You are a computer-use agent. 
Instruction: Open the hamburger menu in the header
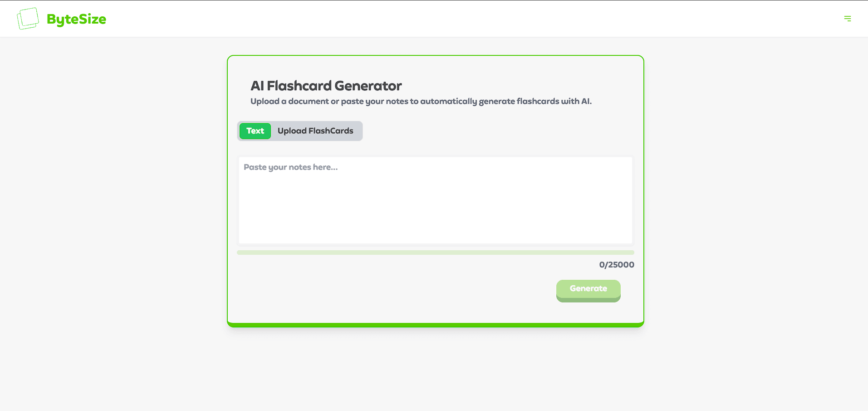847,19
